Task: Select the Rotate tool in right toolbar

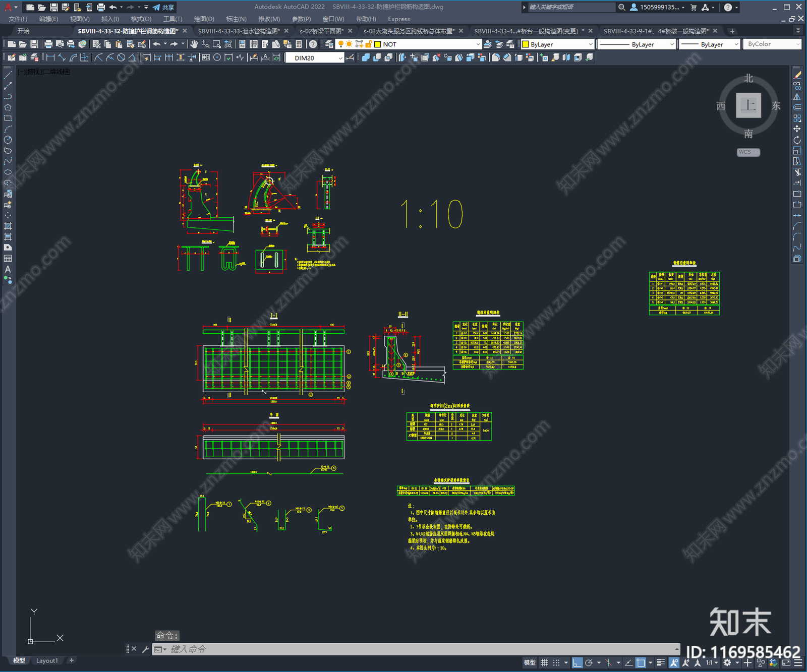Action: coord(797,140)
